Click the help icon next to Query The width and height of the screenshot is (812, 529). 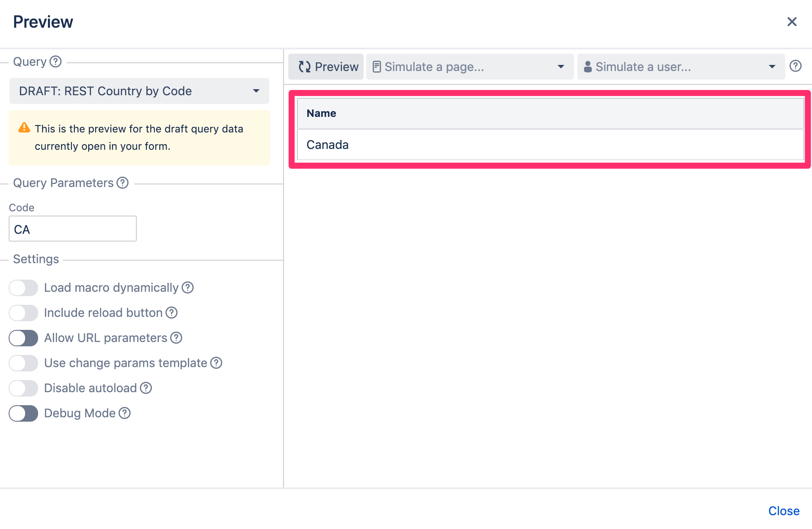[55, 61]
